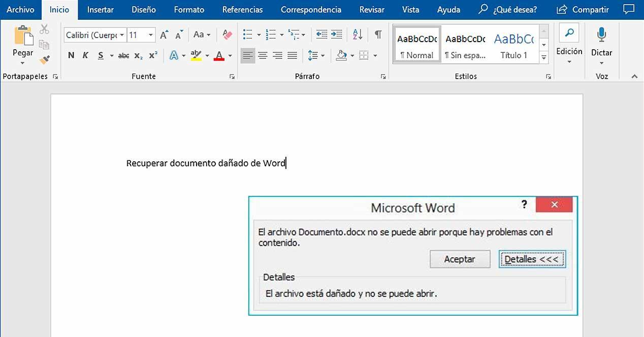
Task: Switch to the Revisar tab
Action: tap(372, 10)
